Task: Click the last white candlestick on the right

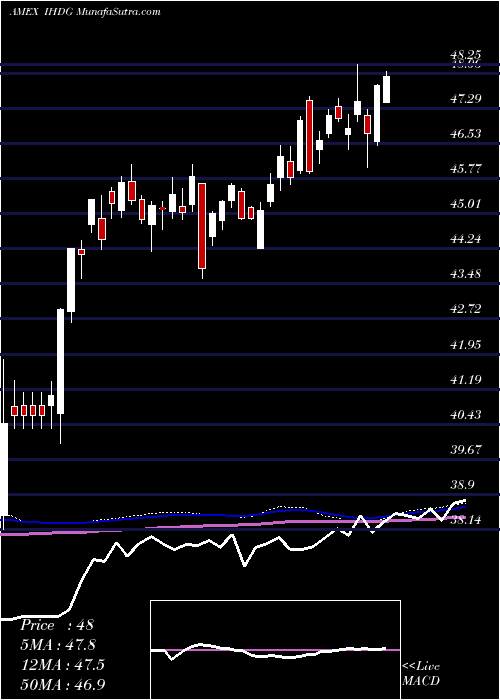Action: click(386, 89)
